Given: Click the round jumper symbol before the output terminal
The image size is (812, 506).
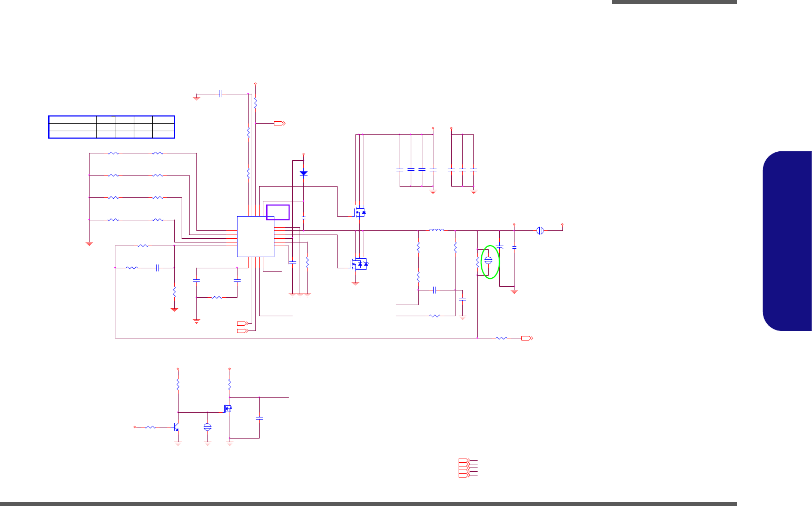Looking at the screenshot, I should [540, 230].
